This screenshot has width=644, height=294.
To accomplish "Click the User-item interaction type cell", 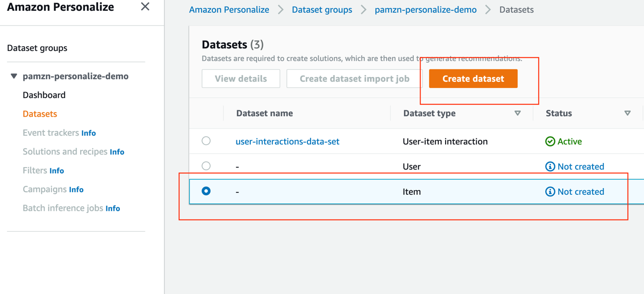I will (x=445, y=141).
